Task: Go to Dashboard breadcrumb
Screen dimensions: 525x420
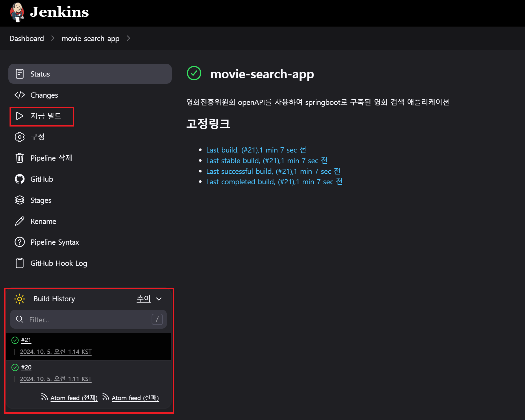Action: [x=27, y=38]
